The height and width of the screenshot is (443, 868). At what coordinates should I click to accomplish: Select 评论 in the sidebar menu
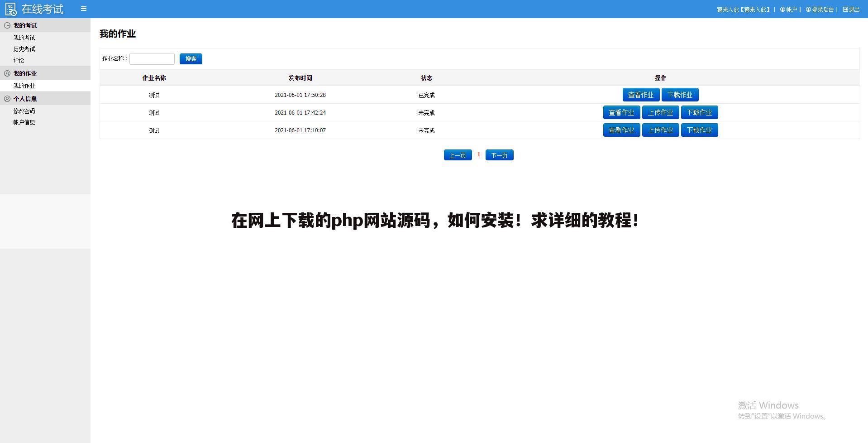pos(19,60)
